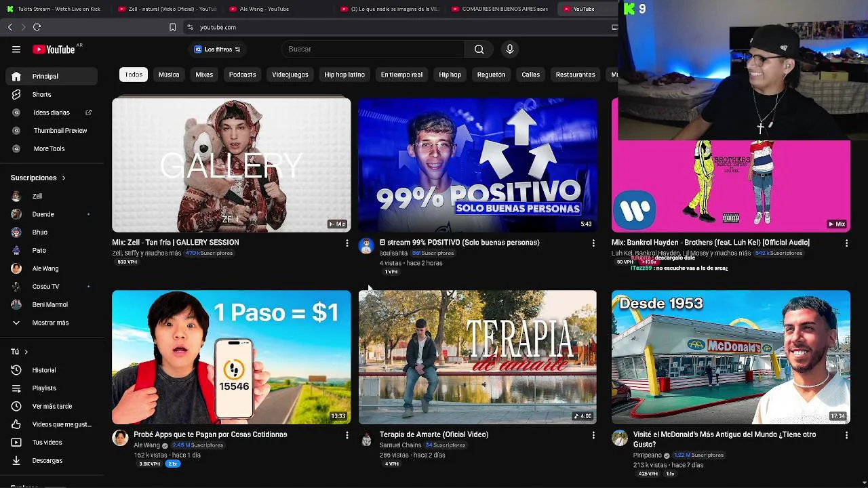Activate voice search microphone

[x=510, y=49]
